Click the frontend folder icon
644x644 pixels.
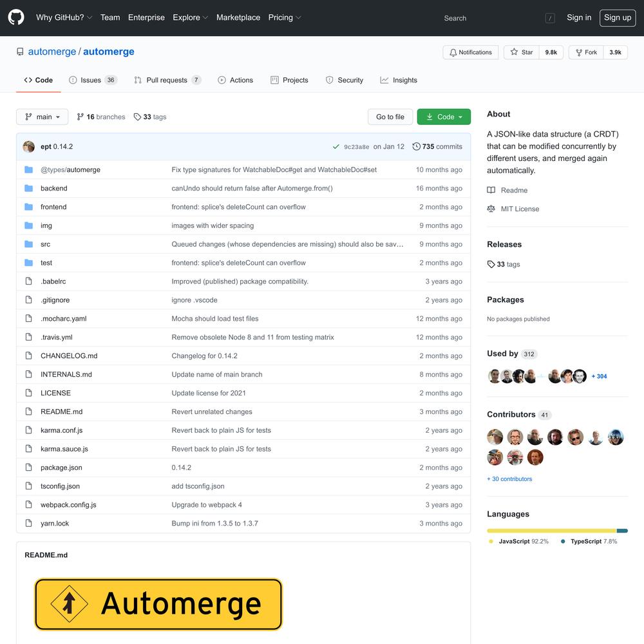tap(28, 207)
